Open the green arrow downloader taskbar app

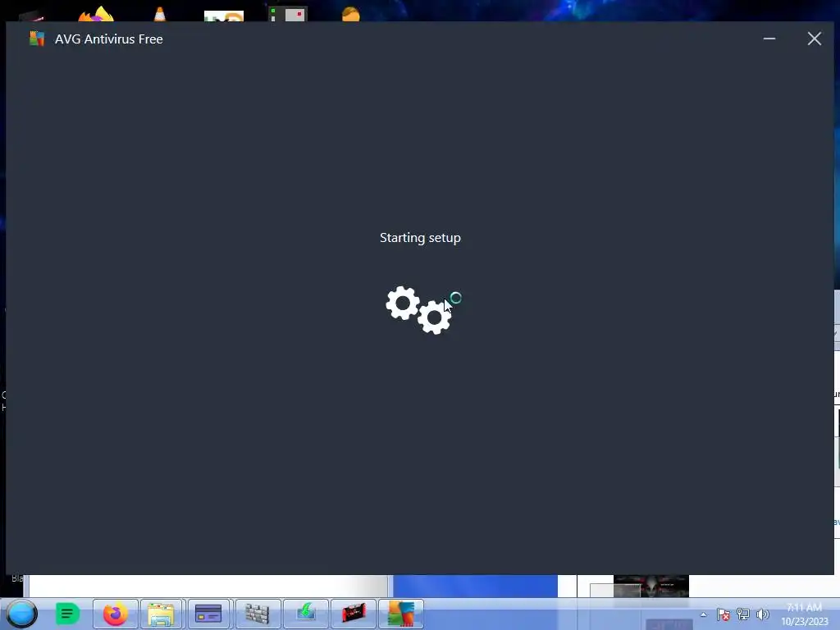tap(305, 614)
